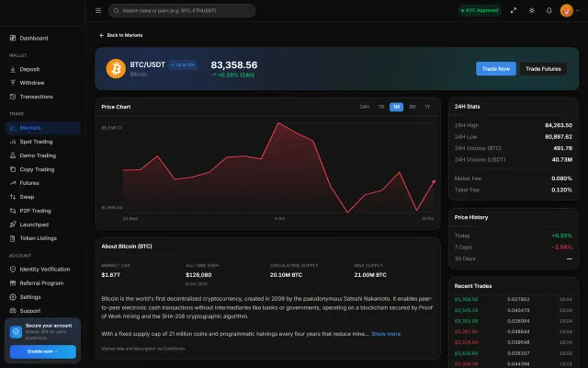Click circulating supply 20.10M BTC
588x368 pixels.
pyautogui.click(x=286, y=275)
